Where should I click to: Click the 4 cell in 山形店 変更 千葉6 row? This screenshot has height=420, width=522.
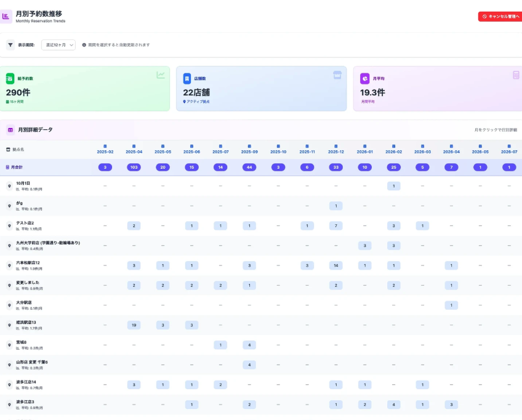(x=249, y=365)
